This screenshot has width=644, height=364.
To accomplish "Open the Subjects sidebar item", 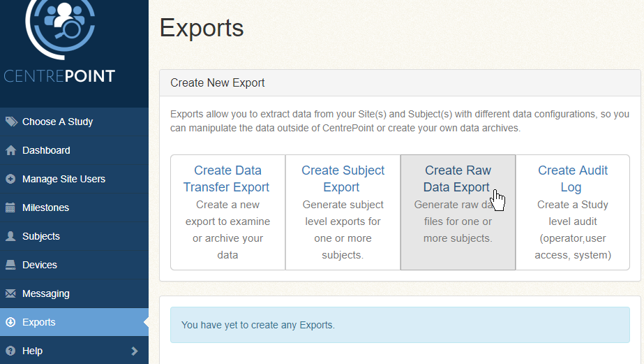I will click(41, 236).
